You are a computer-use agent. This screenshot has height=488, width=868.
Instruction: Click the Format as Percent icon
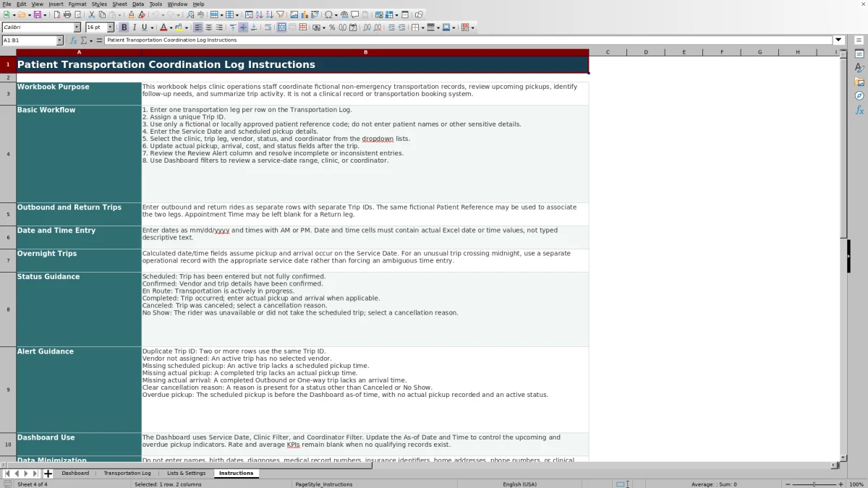coord(332,27)
